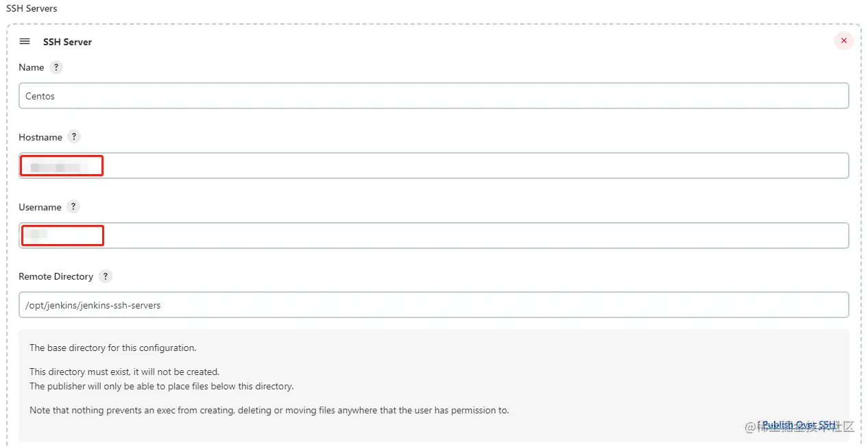
Task: Focus the Remote Directory path field
Action: [433, 305]
